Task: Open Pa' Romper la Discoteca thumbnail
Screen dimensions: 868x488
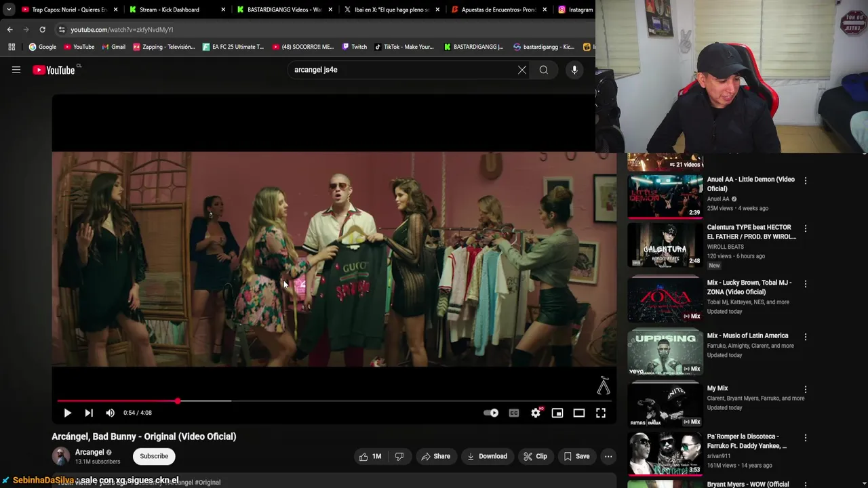Action: coord(665,454)
